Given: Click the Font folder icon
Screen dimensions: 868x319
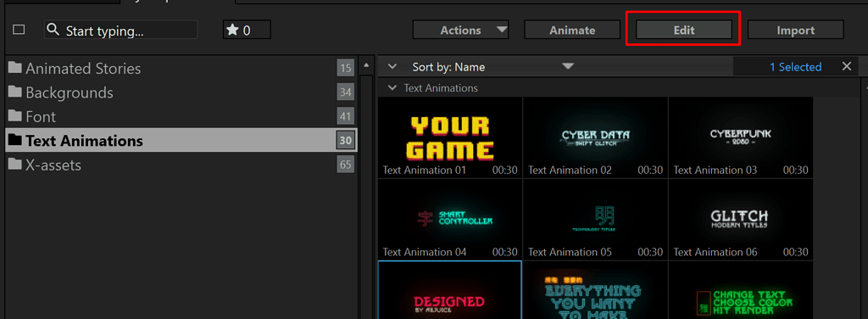Looking at the screenshot, I should pos(15,116).
